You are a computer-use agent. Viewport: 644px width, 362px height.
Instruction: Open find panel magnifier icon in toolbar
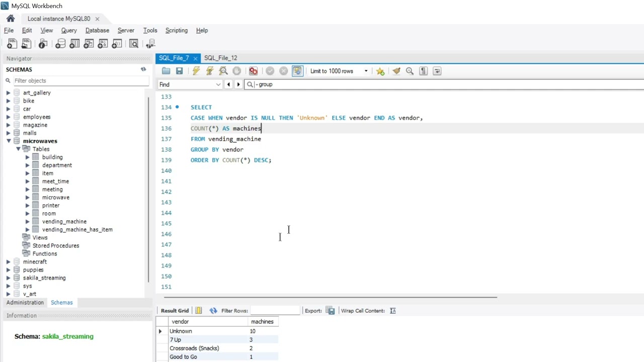(410, 71)
